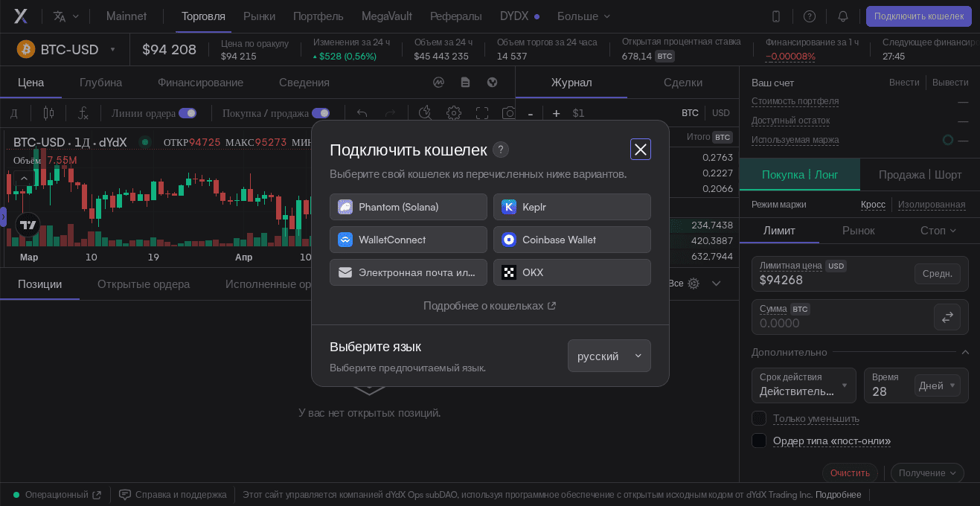Enable the Только уменьшить checkbox
The width and height of the screenshot is (980, 506).
pos(759,418)
